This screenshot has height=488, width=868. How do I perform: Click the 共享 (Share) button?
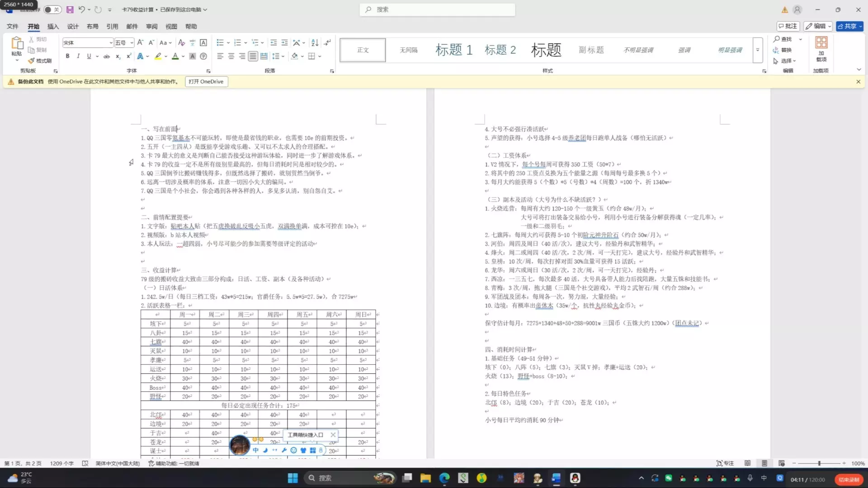tap(849, 26)
